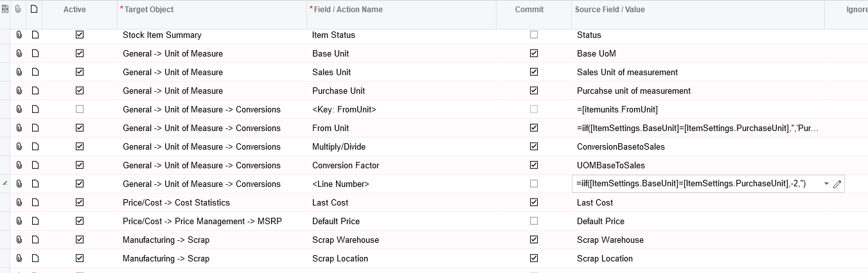The width and height of the screenshot is (868, 273).
Task: Open the note icon in Scrap Location row
Action: click(35, 258)
